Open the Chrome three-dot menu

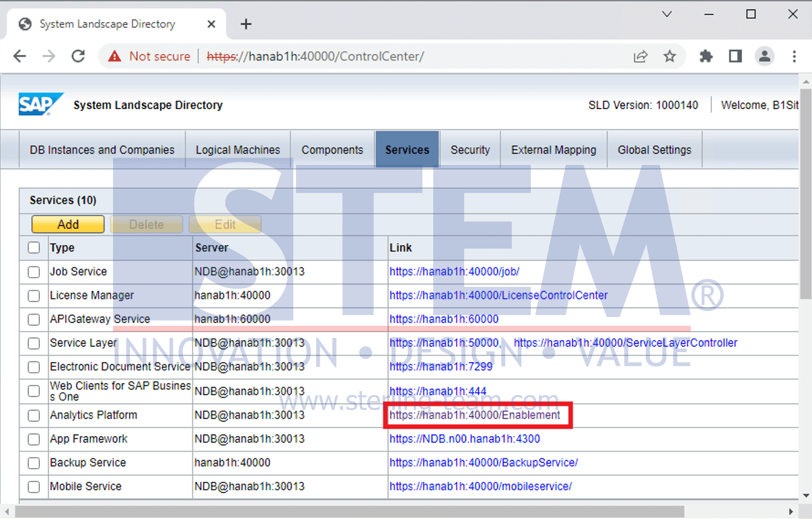795,57
